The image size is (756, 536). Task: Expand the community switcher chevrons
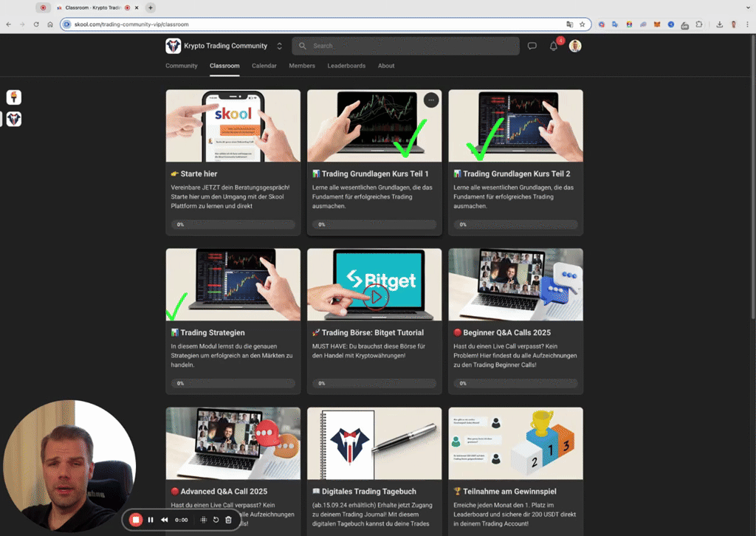(279, 46)
